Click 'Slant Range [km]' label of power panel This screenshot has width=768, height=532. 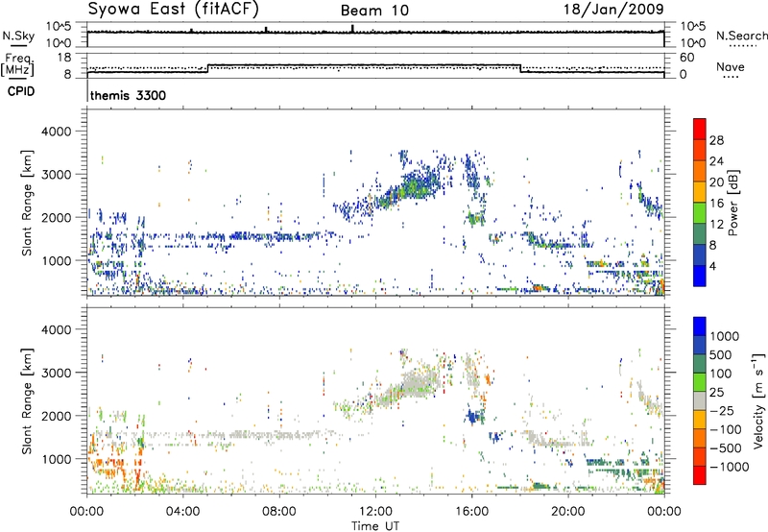tap(27, 203)
